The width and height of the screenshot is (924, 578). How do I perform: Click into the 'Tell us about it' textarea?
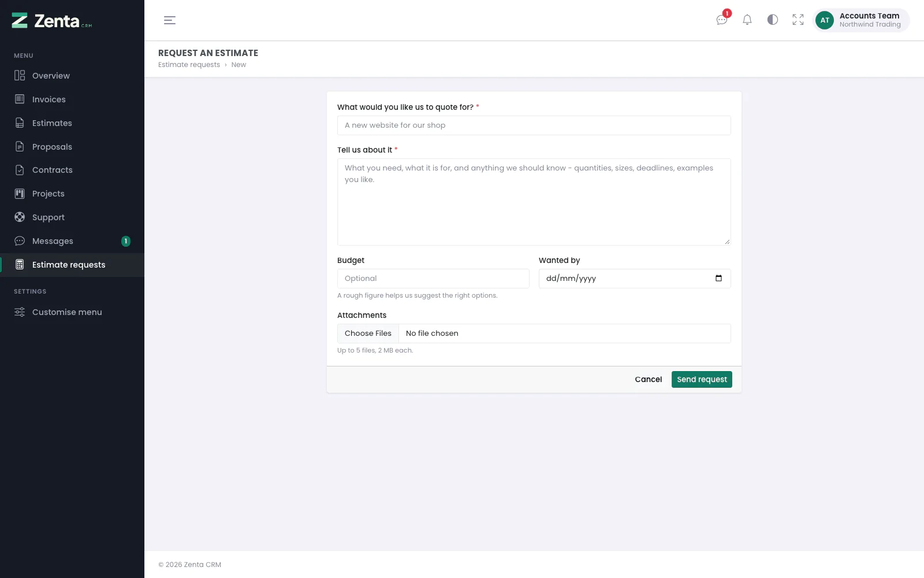[534, 202]
